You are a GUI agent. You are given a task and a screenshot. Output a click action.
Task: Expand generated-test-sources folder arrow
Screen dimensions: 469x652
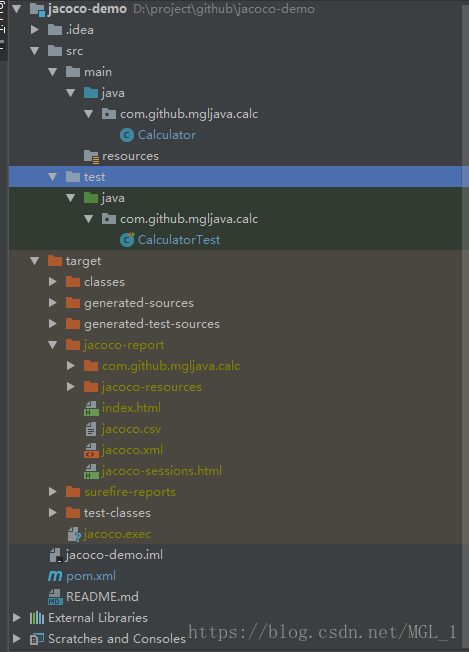click(52, 324)
